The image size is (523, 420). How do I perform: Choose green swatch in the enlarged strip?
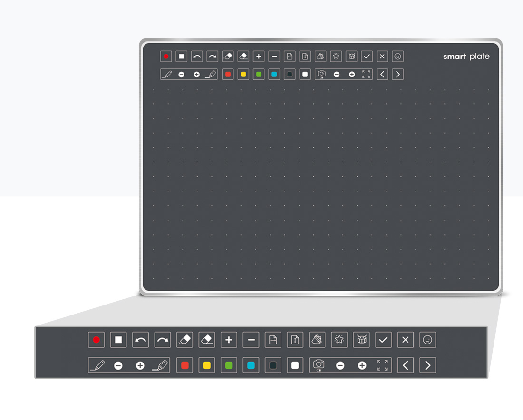point(229,365)
